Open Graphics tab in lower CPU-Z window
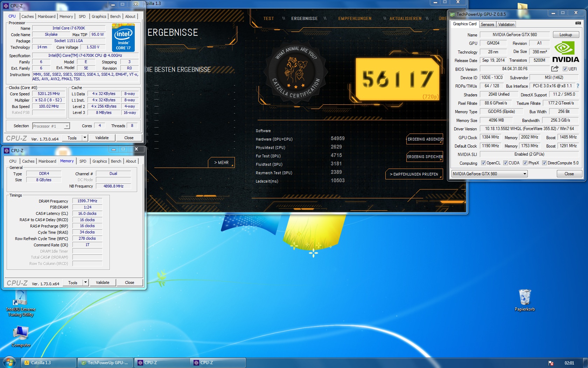 (x=100, y=161)
